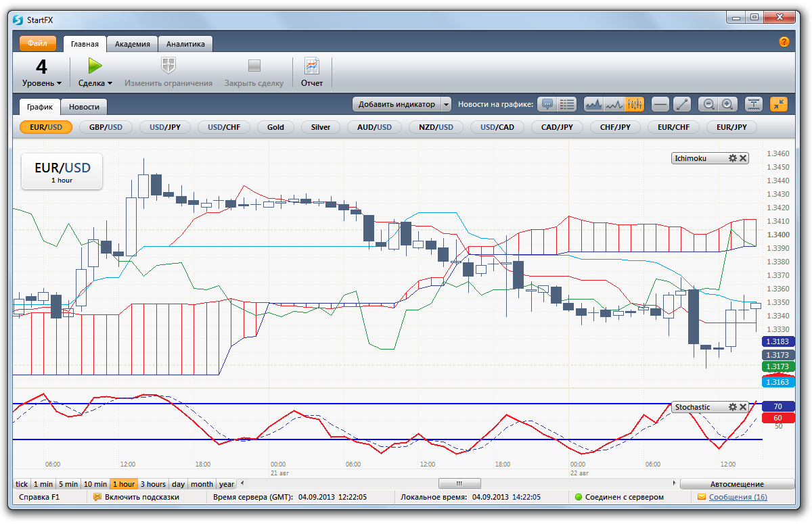Select the Silver instrument

(321, 127)
